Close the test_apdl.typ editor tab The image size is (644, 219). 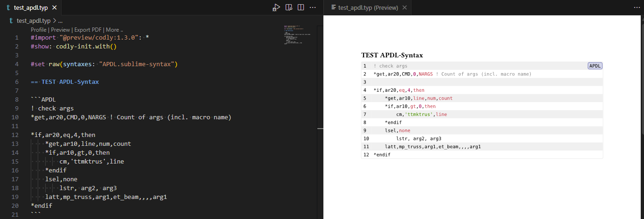coord(54,8)
